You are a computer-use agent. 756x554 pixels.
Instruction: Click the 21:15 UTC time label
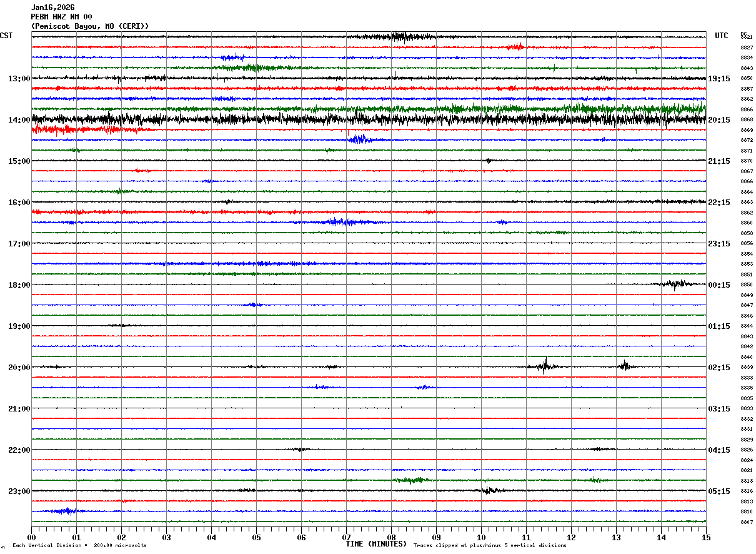coord(719,161)
